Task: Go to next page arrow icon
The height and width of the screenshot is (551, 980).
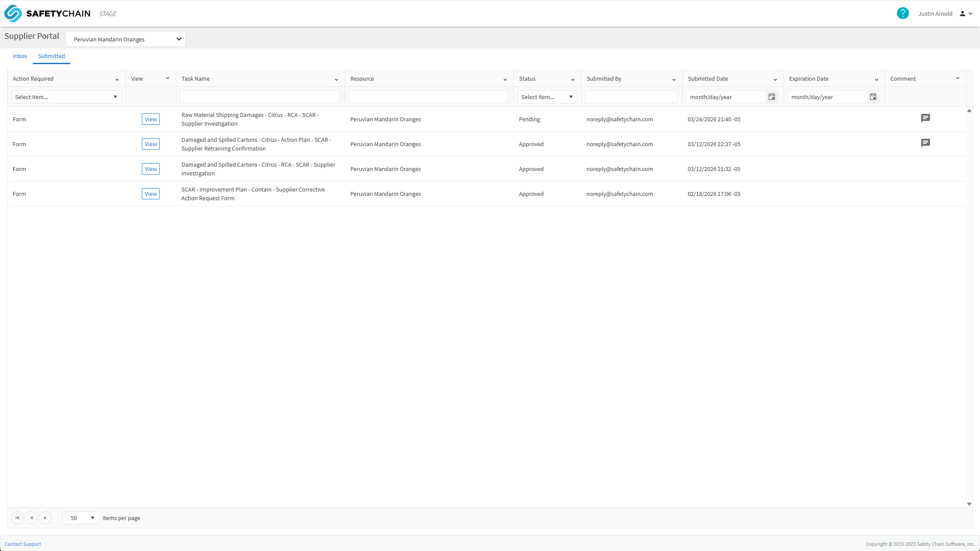Action: point(45,518)
